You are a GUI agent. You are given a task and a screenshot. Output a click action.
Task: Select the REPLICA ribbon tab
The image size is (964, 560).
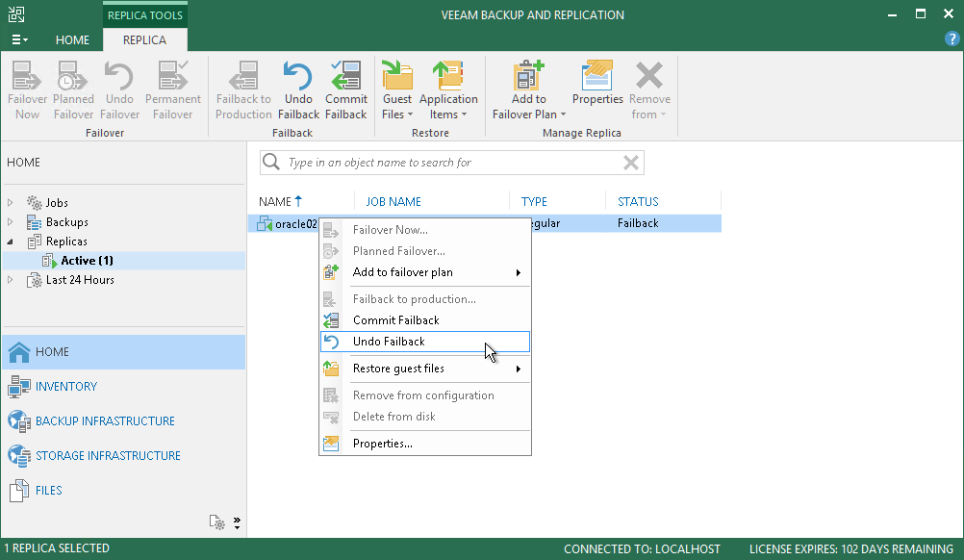point(144,40)
